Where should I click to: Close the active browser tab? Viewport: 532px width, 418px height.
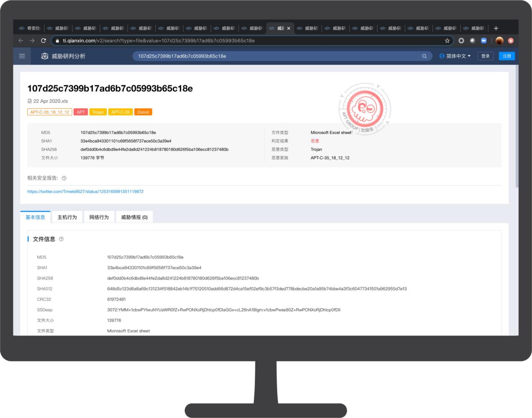click(x=289, y=29)
